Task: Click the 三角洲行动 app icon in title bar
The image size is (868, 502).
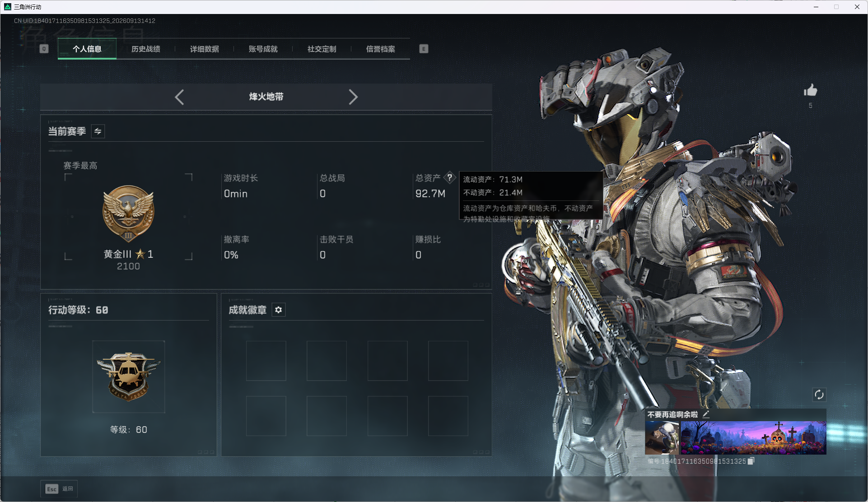Action: pyautogui.click(x=8, y=7)
